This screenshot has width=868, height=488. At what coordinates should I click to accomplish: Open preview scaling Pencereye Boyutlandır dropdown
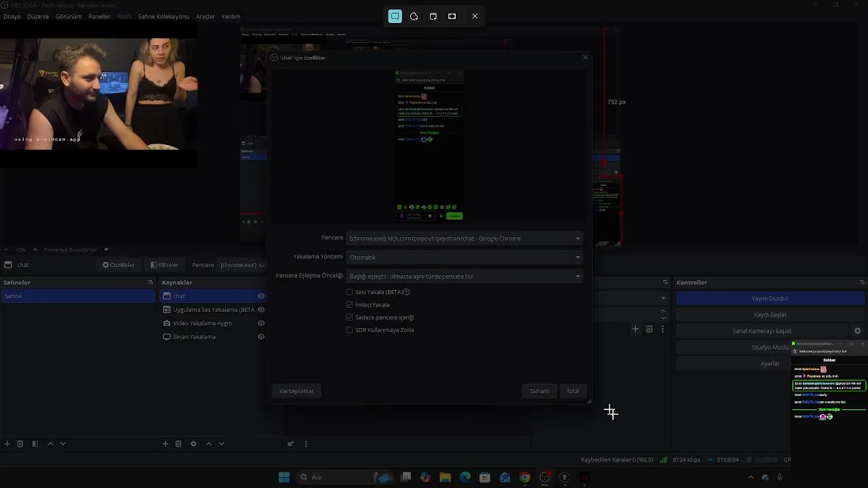[x=75, y=250]
